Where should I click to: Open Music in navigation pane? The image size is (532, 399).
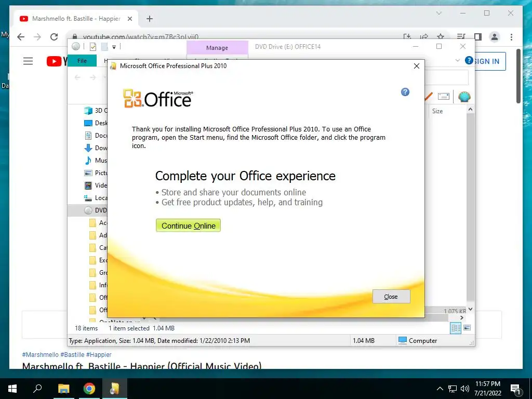coord(96,161)
